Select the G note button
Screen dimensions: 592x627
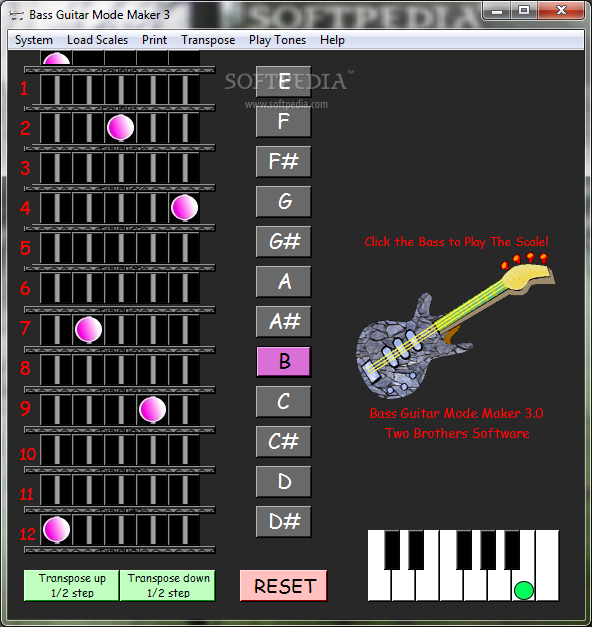284,202
